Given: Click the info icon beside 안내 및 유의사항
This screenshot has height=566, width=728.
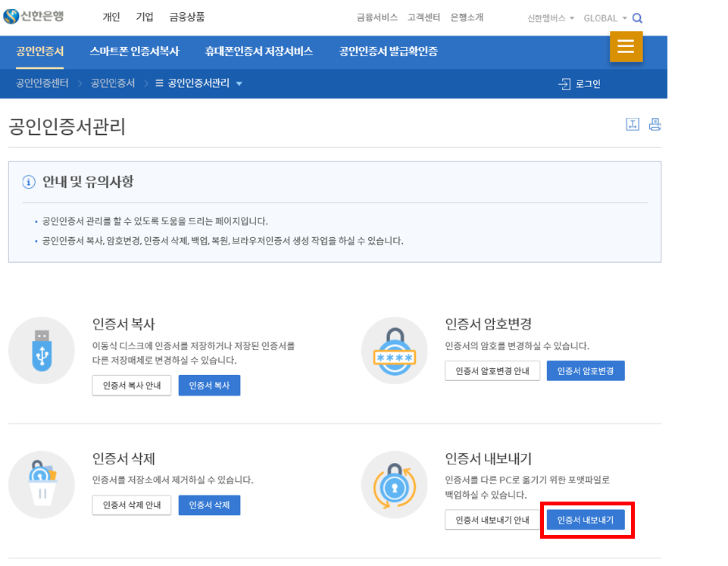Looking at the screenshot, I should click(x=30, y=181).
